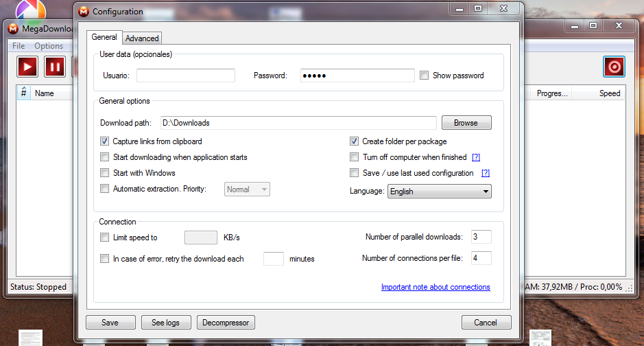
Task: Click the red pause downloads icon
Action: [x=55, y=67]
